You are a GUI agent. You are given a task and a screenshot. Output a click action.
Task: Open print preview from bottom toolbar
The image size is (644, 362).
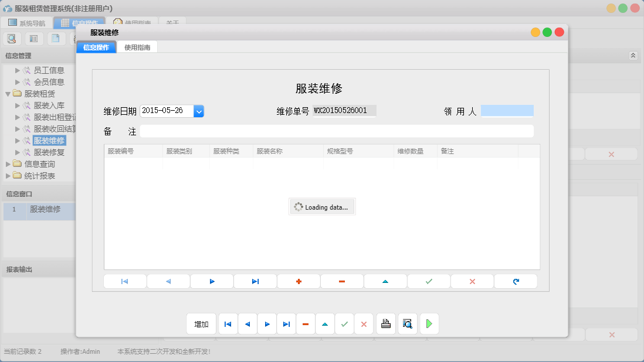coord(408,323)
